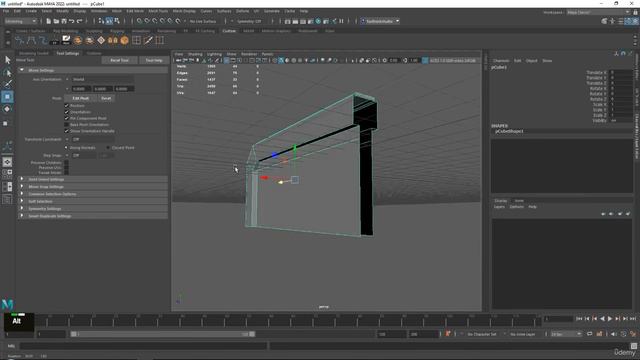Open the Edit Mesh menu

pyautogui.click(x=135, y=11)
